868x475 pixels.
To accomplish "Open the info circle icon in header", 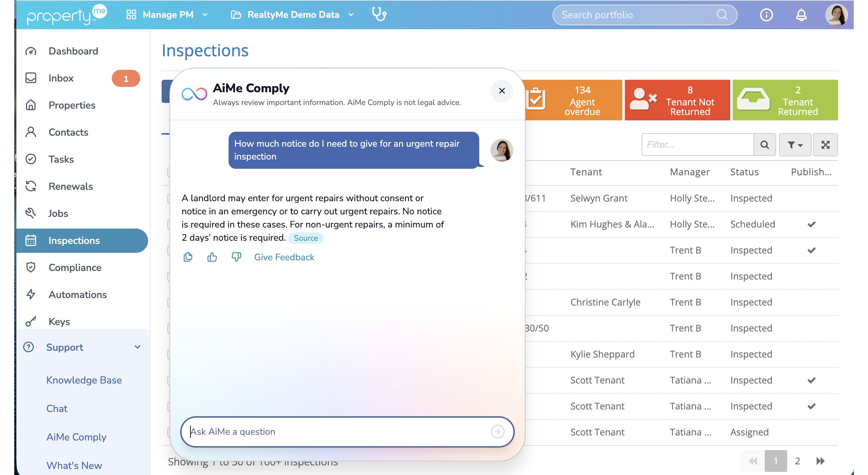I will click(767, 15).
